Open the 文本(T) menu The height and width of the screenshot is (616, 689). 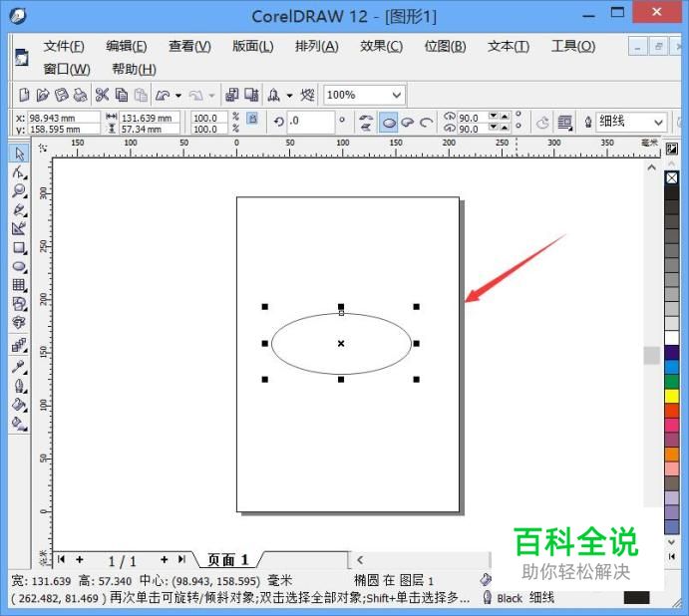point(509,46)
